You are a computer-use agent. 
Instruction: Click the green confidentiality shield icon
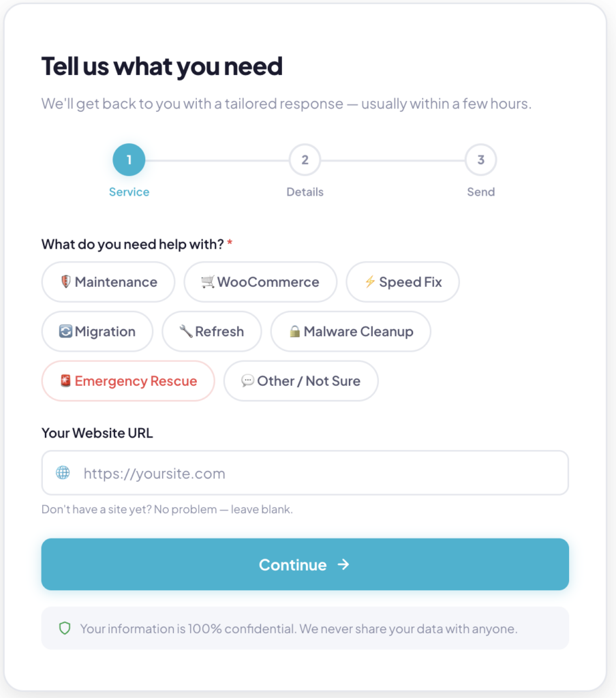[x=65, y=628]
